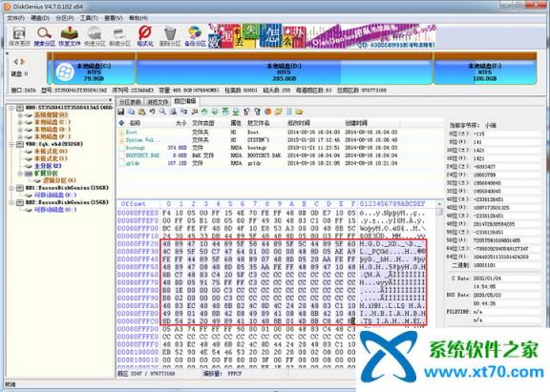Click the orange globe icon in sector toolbar

pyautogui.click(x=268, y=112)
